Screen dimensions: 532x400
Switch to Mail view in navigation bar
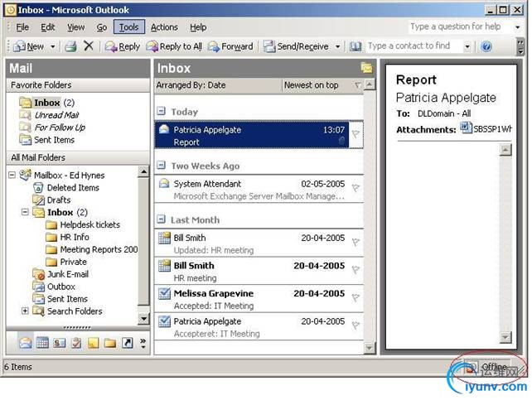26,343
